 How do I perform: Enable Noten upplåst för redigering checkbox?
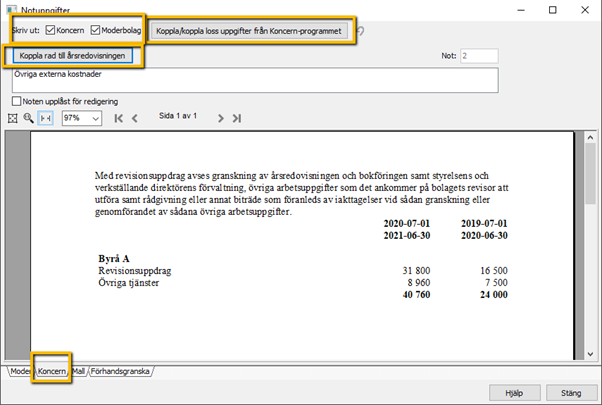click(x=16, y=101)
